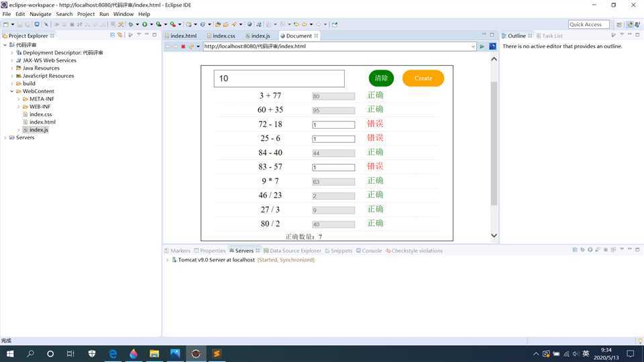Viewport: 644px width, 362px height.
Task: Click the Quick Access search box
Action: tap(588, 25)
